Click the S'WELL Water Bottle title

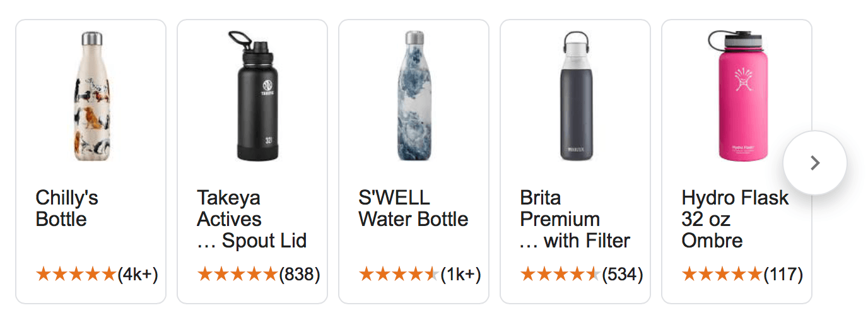pyautogui.click(x=413, y=208)
